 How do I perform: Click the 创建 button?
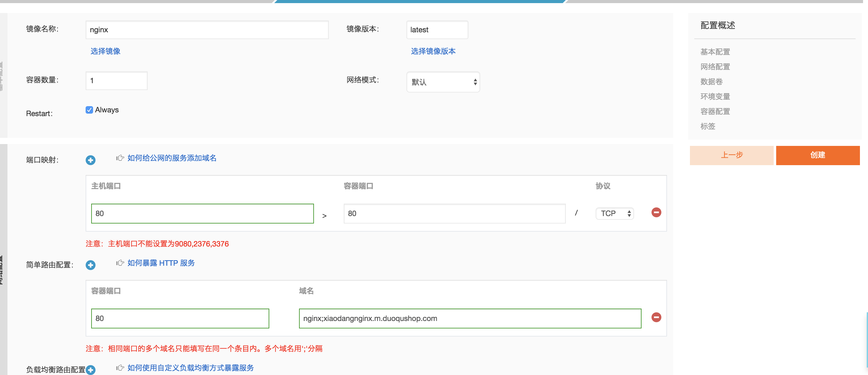click(x=817, y=155)
